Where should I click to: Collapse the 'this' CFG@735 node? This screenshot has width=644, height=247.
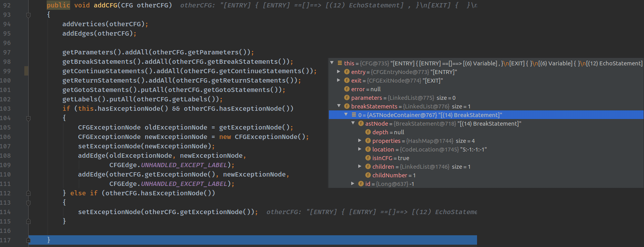coord(332,63)
